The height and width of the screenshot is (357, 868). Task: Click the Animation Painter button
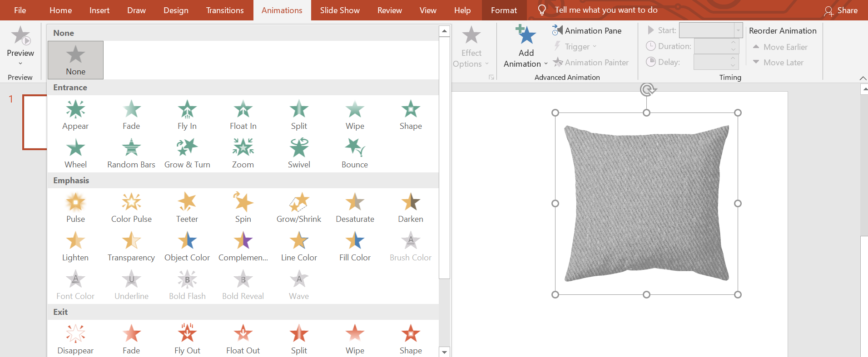591,62
